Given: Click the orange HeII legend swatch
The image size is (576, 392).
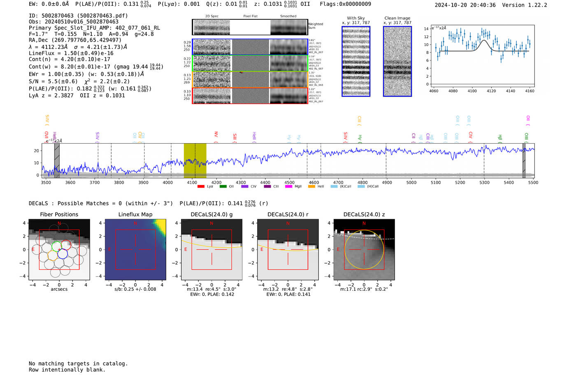Looking at the screenshot, I should coord(311,186).
